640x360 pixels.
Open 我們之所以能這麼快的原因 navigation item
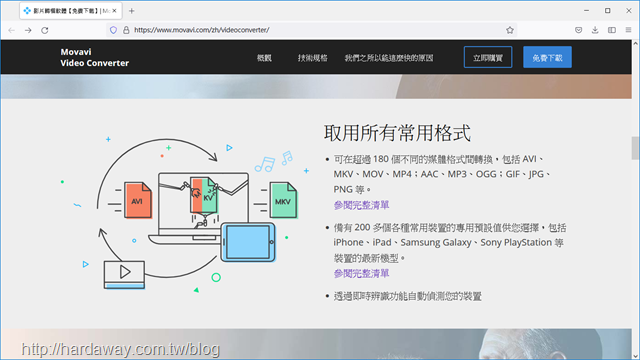pos(389,58)
